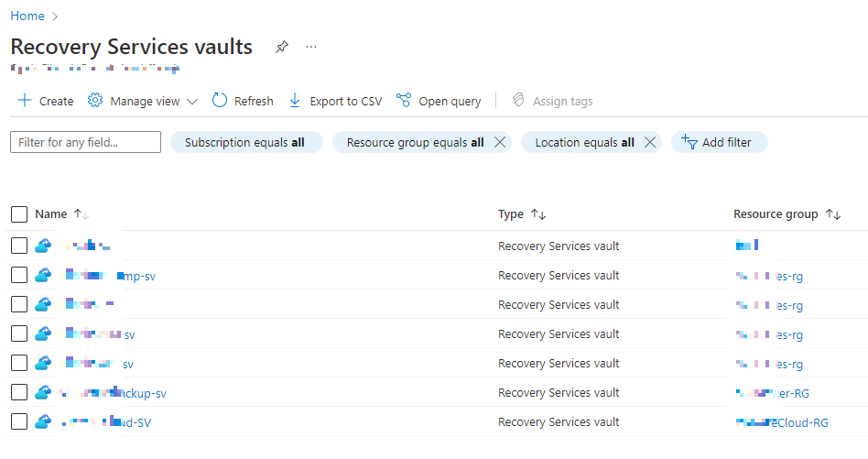Select the first vault row checkbox
Viewport: 868px width, 459px height.
pyautogui.click(x=19, y=246)
